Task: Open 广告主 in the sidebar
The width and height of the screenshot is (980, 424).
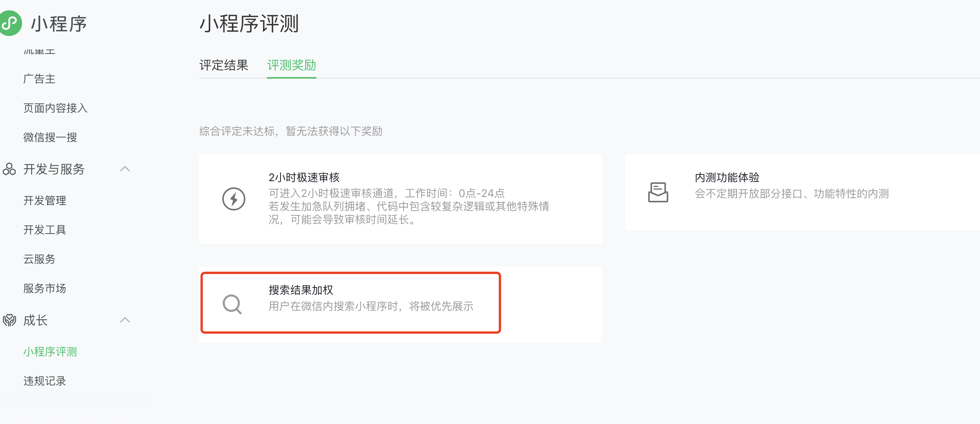Action: 39,79
